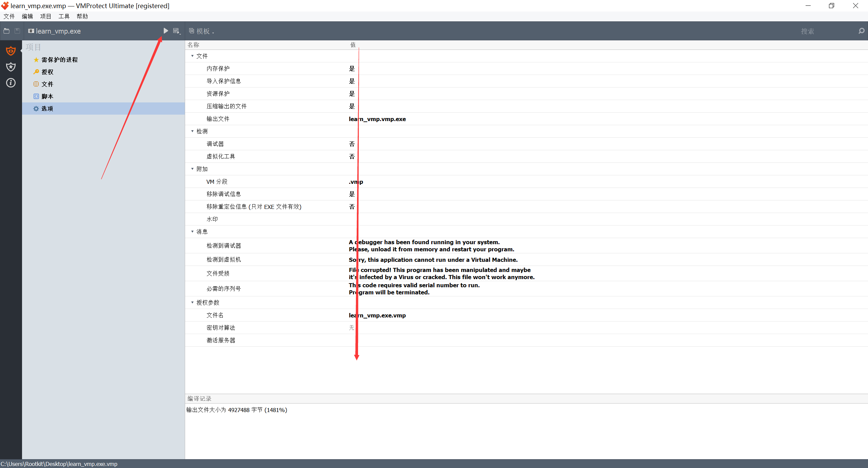Screen dimensions: 868x468
Task: Click the 激活服务器 row
Action: (x=527, y=340)
